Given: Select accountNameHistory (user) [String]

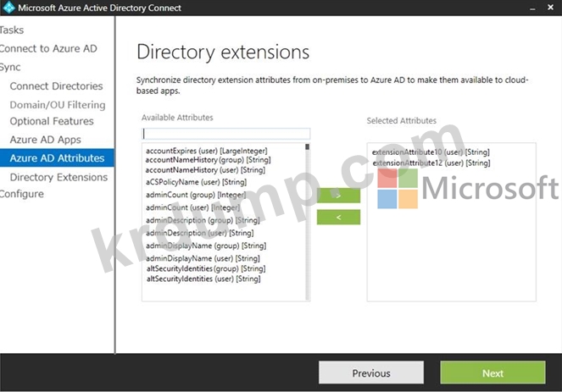Looking at the screenshot, I should (x=205, y=169).
